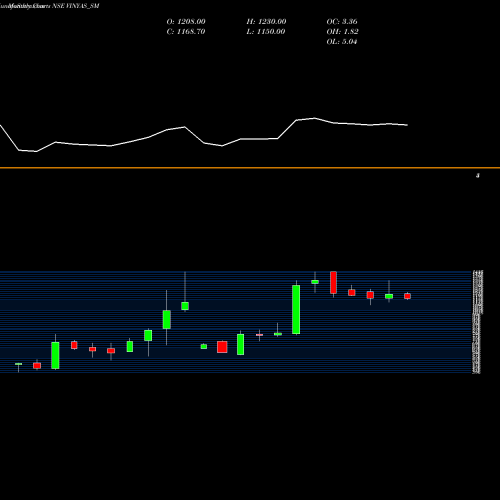Viewport: 500px width, 500px height.
Task: Click the close price C: 1168.70
Action: pos(186,32)
